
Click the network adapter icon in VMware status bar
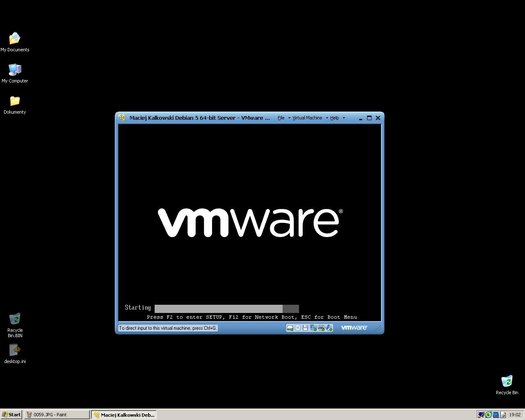tap(313, 328)
